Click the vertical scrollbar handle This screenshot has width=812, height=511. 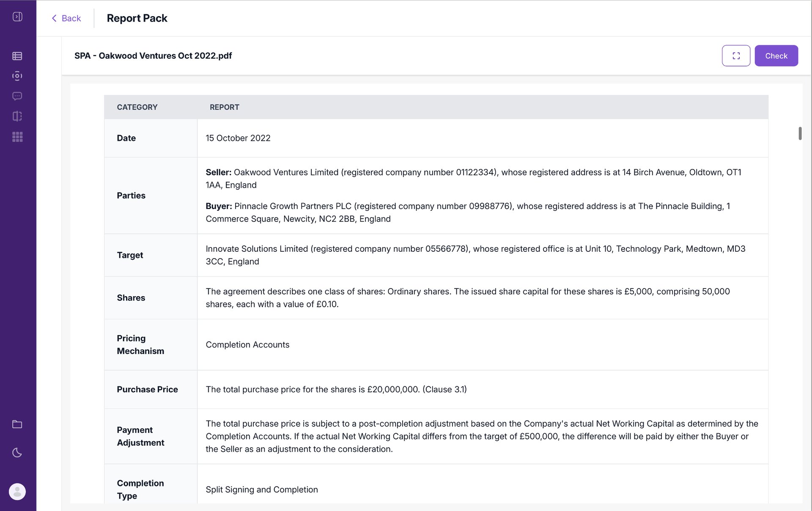click(800, 134)
